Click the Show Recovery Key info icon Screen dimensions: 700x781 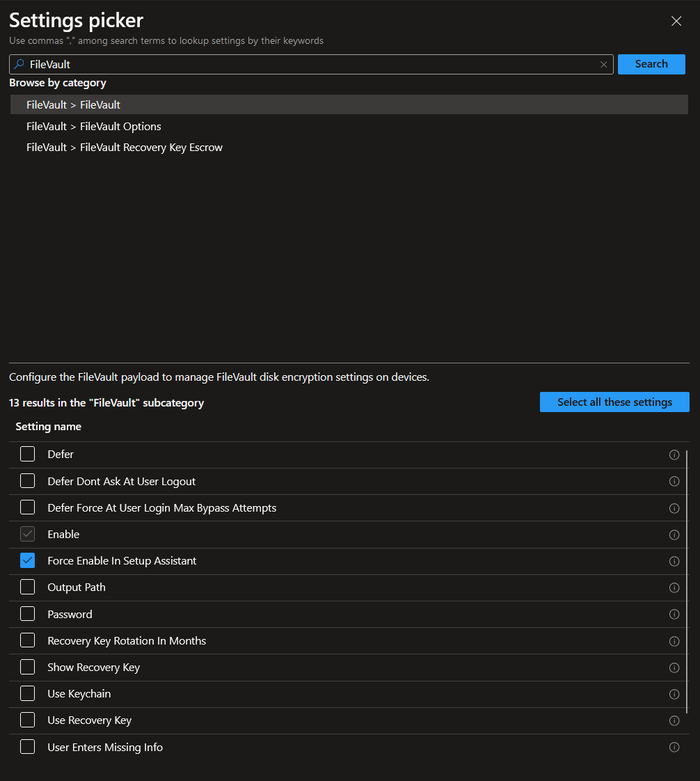(674, 668)
